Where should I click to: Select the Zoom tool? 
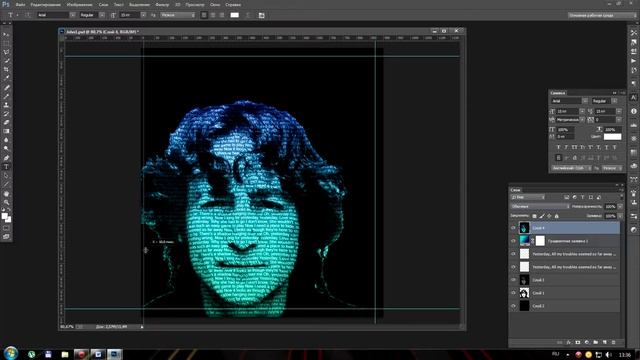click(7, 202)
